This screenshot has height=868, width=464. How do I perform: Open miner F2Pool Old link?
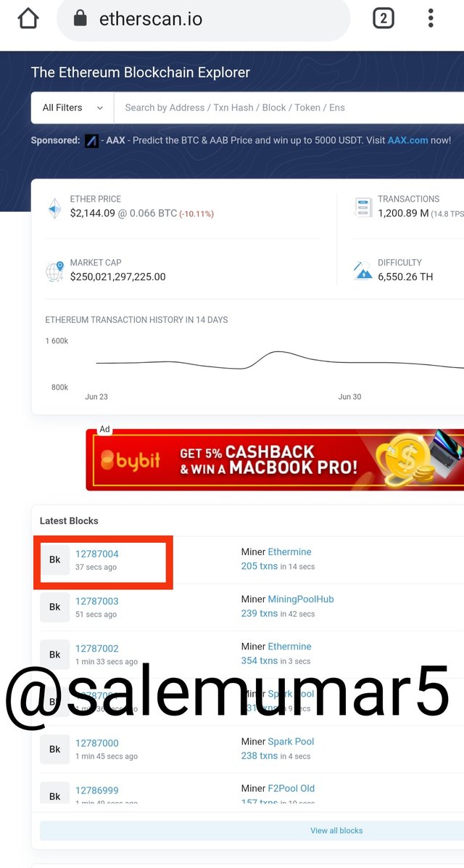291,788
